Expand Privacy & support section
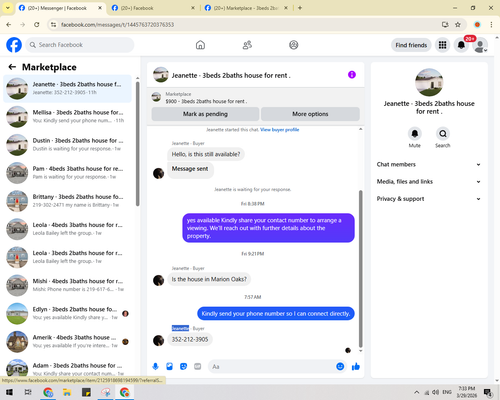The width and height of the screenshot is (500, 400). [429, 199]
